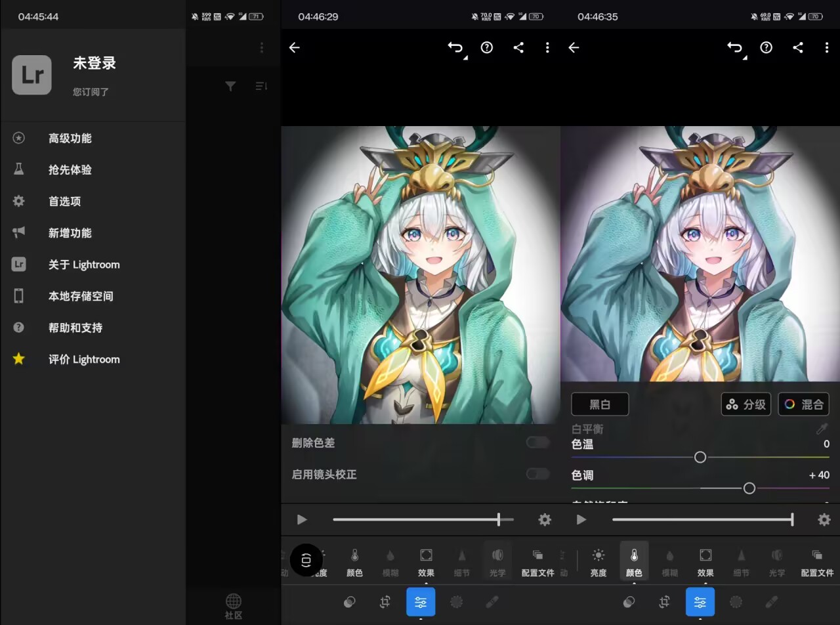
Task: Select 亮度 light panel in the right editor
Action: pos(598,563)
